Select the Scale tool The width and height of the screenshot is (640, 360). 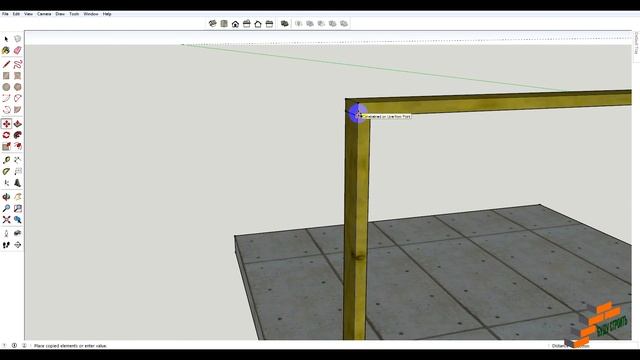point(6,146)
